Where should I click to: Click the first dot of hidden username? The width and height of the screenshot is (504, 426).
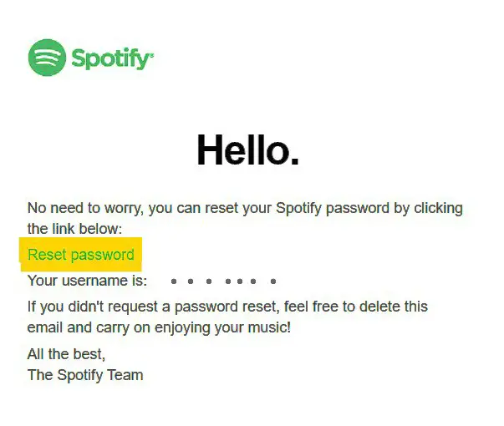tap(174, 281)
